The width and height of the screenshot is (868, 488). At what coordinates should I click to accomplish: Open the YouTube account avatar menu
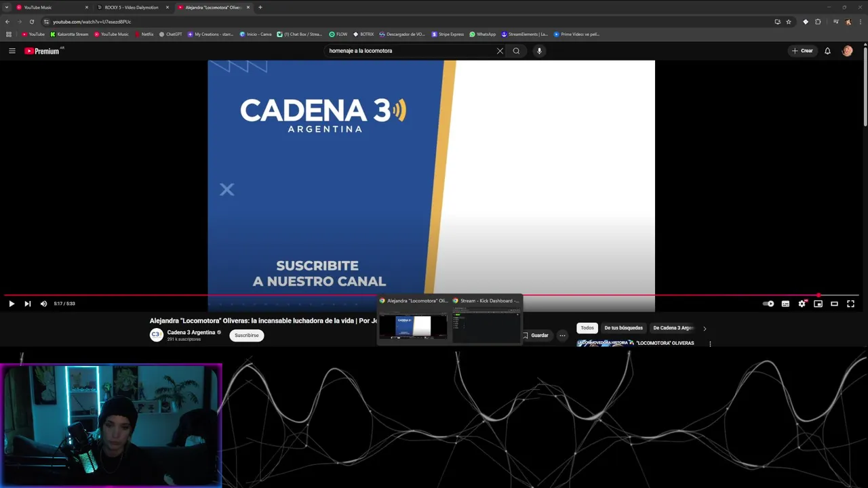tap(847, 51)
